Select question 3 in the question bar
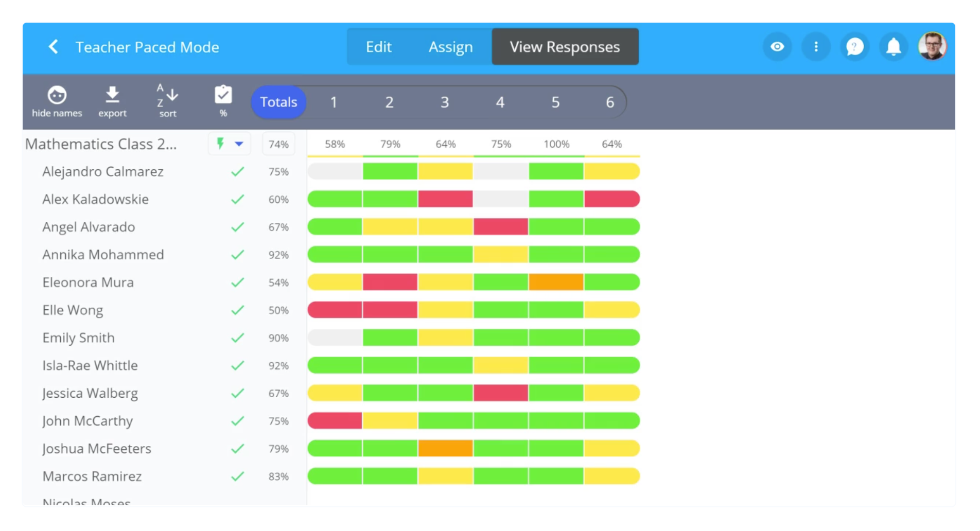This screenshot has height=531, width=980. coord(445,102)
